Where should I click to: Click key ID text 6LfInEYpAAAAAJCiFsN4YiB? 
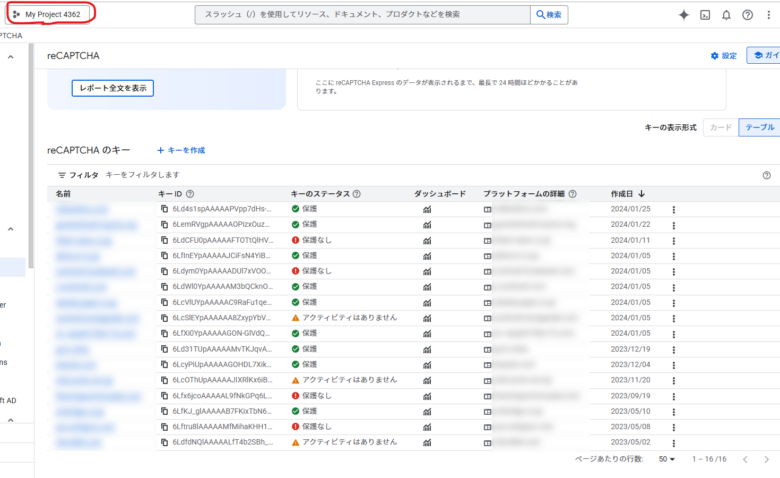pyautogui.click(x=221, y=256)
